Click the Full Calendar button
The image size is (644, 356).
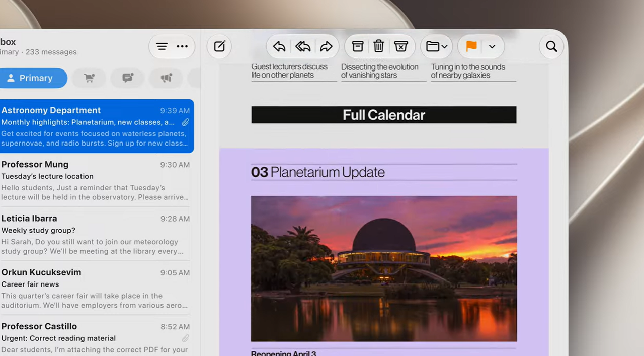pos(384,115)
